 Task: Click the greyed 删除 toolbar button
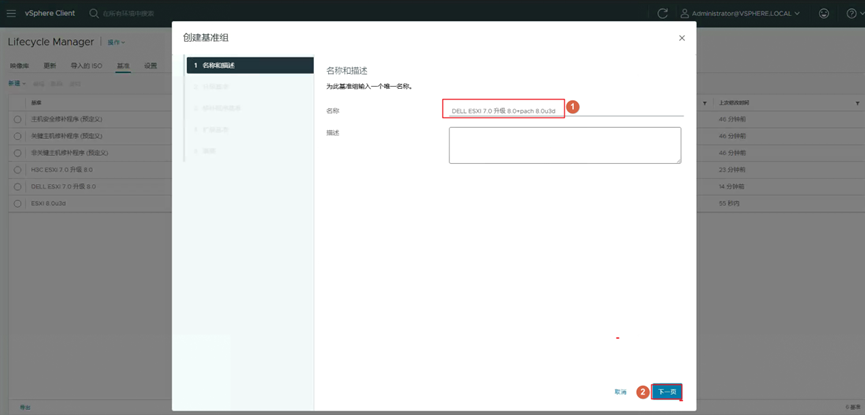coord(56,83)
